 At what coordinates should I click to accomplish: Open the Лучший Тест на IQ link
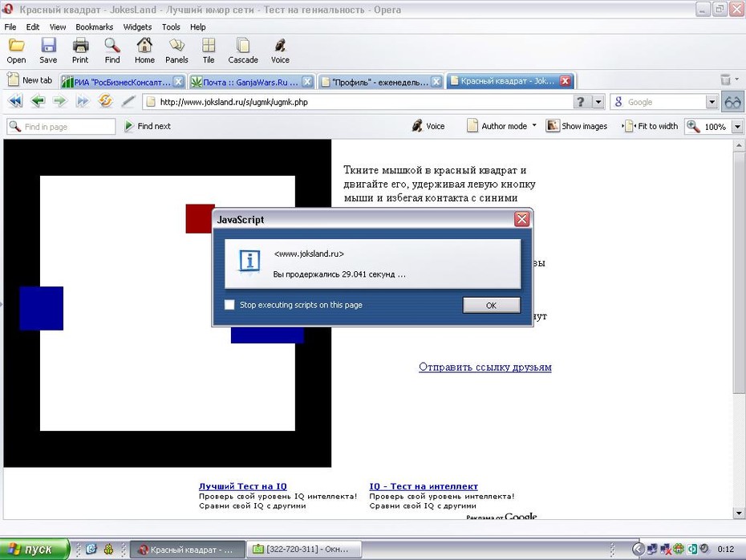242,486
